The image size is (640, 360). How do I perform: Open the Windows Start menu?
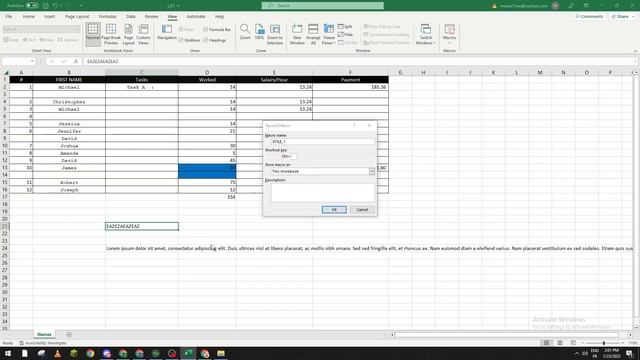[8, 353]
